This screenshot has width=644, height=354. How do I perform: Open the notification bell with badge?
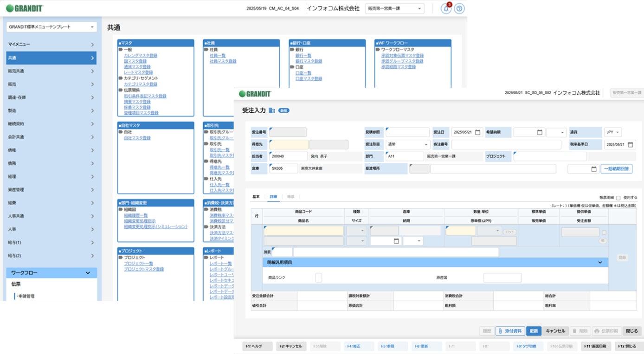click(x=446, y=8)
